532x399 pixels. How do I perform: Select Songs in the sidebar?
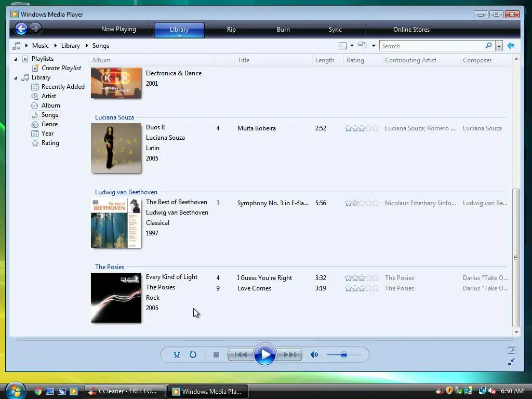click(x=49, y=115)
